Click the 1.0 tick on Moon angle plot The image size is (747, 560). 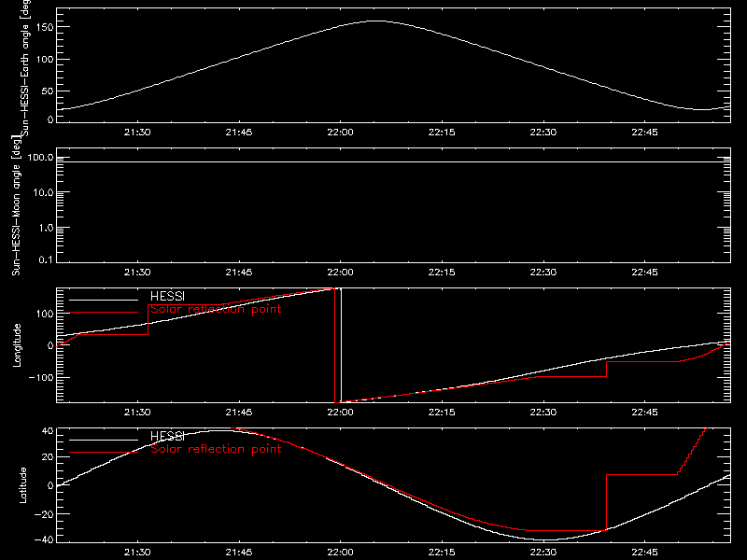point(46,228)
